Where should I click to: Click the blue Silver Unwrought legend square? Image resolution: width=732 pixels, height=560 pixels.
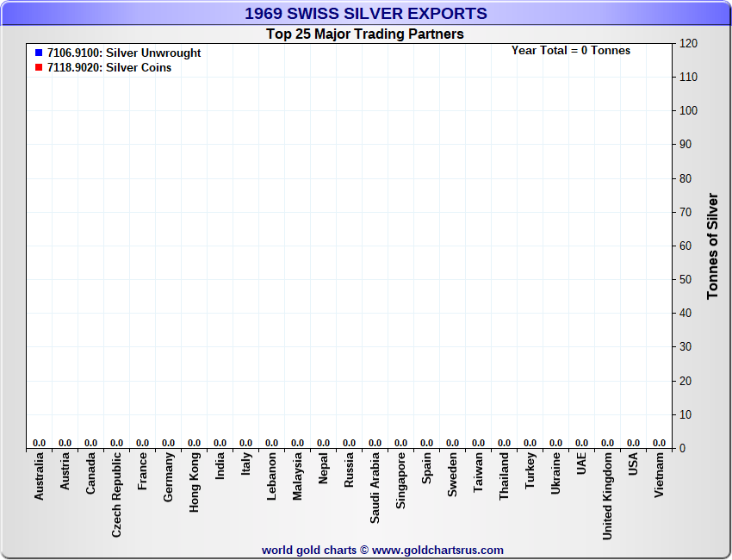coord(39,53)
